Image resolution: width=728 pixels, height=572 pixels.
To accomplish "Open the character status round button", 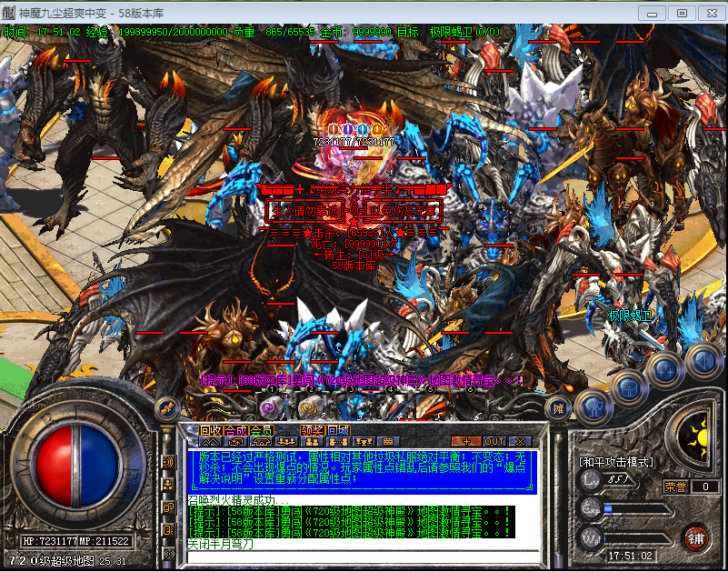I will pos(593,408).
